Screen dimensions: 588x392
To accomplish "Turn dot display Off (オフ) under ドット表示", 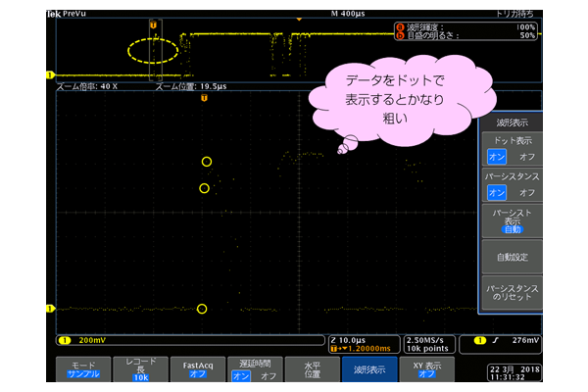I will 527,157.
